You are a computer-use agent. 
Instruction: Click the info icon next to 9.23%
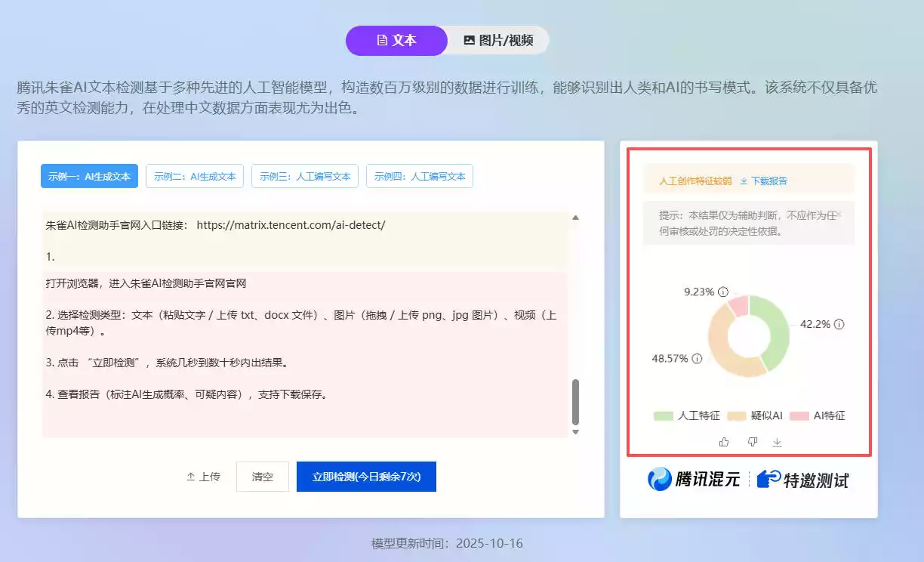tap(722, 292)
